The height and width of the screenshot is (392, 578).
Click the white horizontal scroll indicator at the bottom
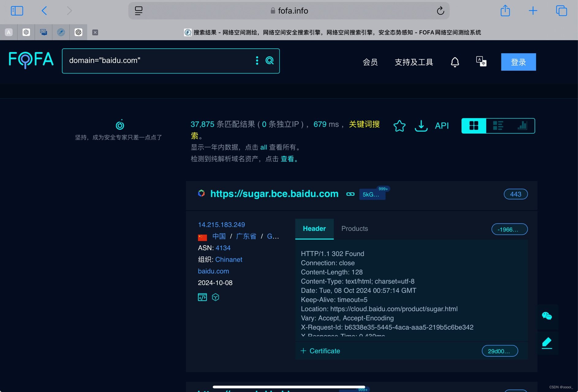tap(289, 387)
